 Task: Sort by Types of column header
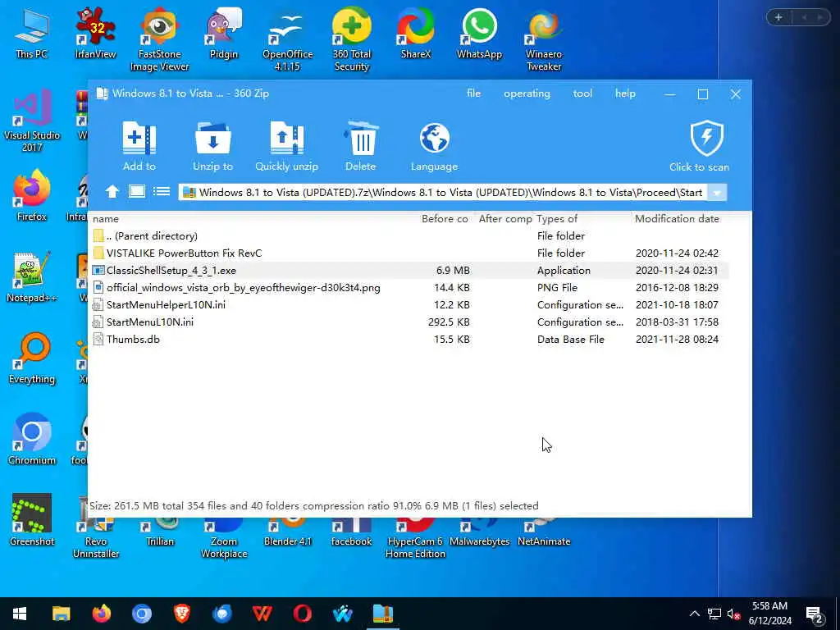(557, 218)
